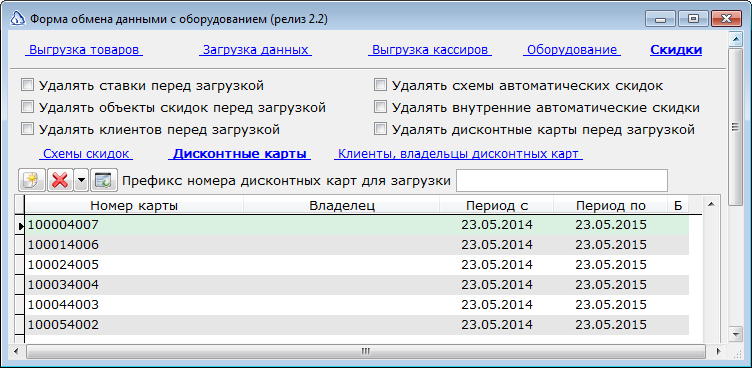Click the window vertical scrollbar thumb
Screen dimensions: 752x368
pyautogui.click(x=735, y=126)
